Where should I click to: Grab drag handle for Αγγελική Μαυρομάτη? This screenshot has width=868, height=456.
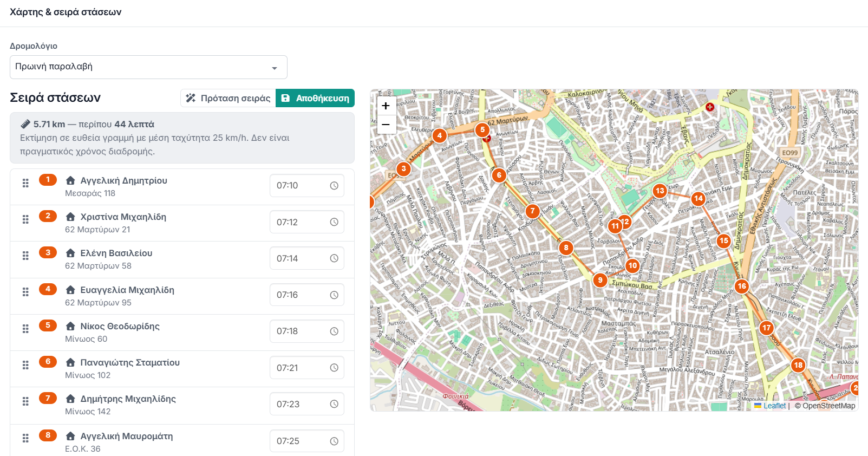tap(25, 439)
